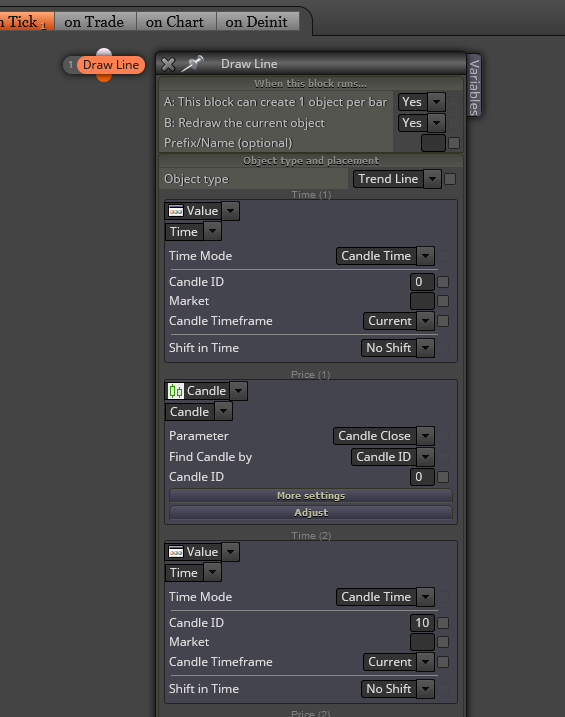Expand the Value dropdown in Time (1)
The image size is (565, 717).
(230, 211)
